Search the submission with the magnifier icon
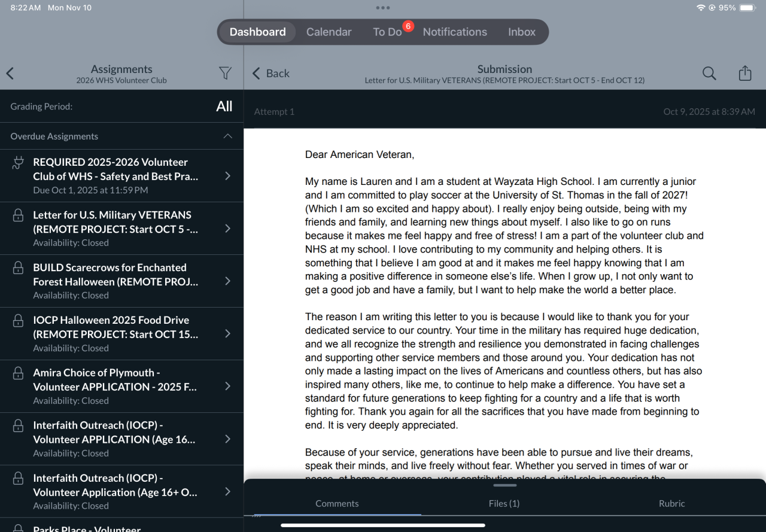This screenshot has width=766, height=532. pos(709,73)
